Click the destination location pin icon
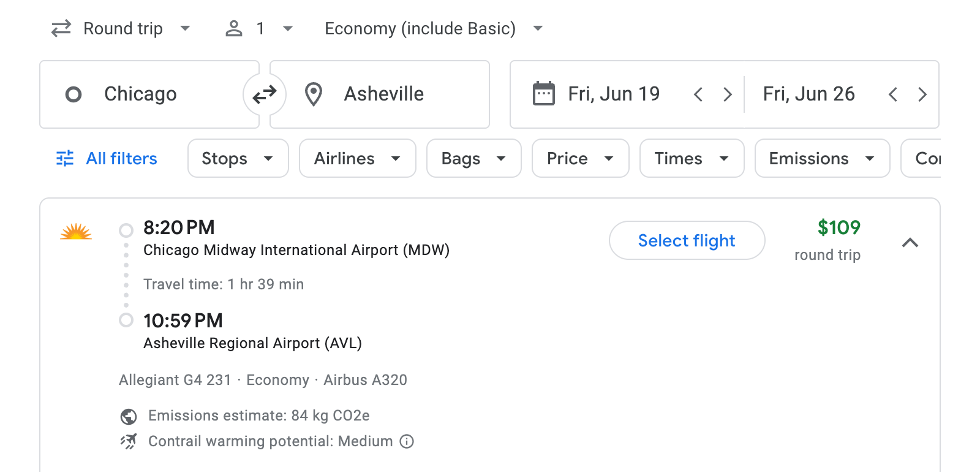Image resolution: width=980 pixels, height=472 pixels. click(313, 94)
